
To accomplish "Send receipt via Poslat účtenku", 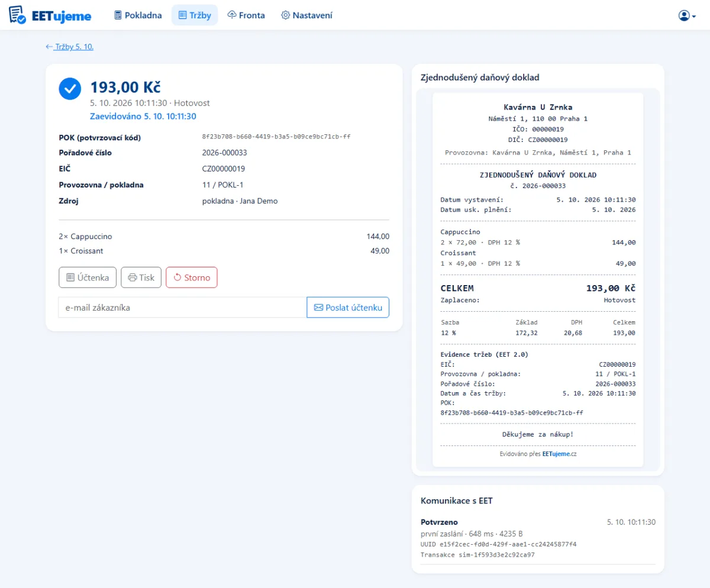I will coord(348,308).
